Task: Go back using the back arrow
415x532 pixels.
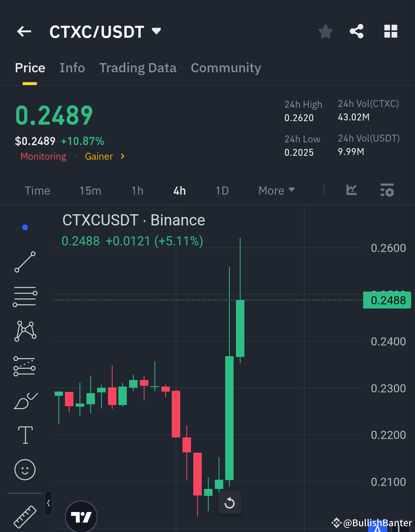Action: click(24, 32)
